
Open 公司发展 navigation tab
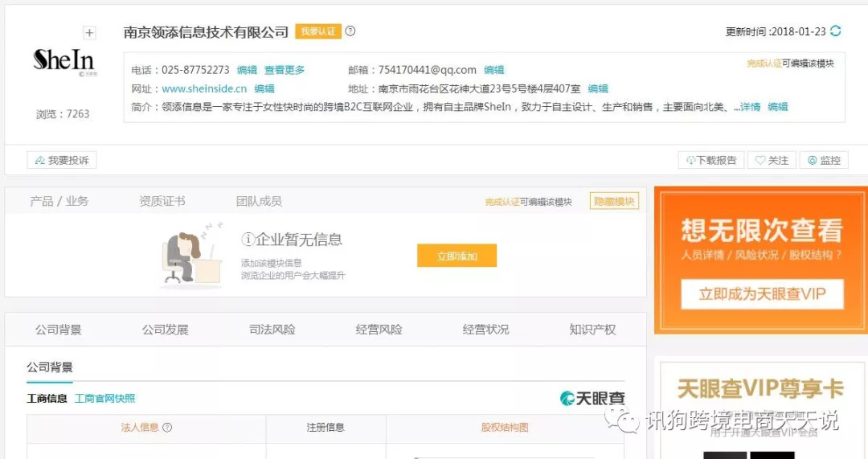pos(165,330)
